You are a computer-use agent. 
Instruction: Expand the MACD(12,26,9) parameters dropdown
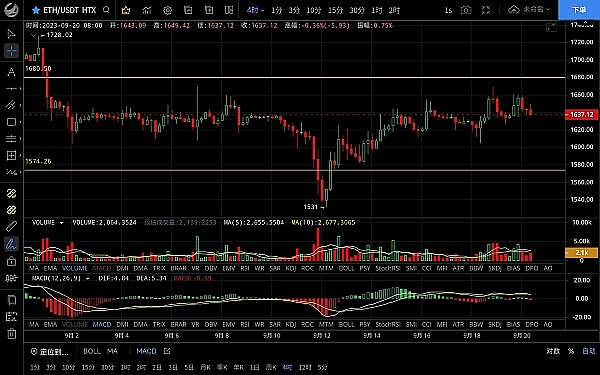[x=88, y=278]
